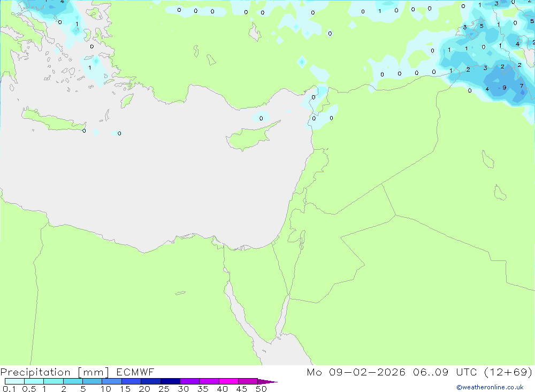Click the "50" legend scale label
The height and width of the screenshot is (392, 535).
(261, 389)
